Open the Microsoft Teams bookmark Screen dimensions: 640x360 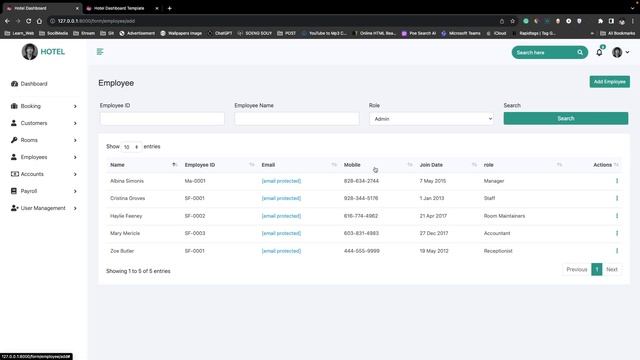point(461,33)
